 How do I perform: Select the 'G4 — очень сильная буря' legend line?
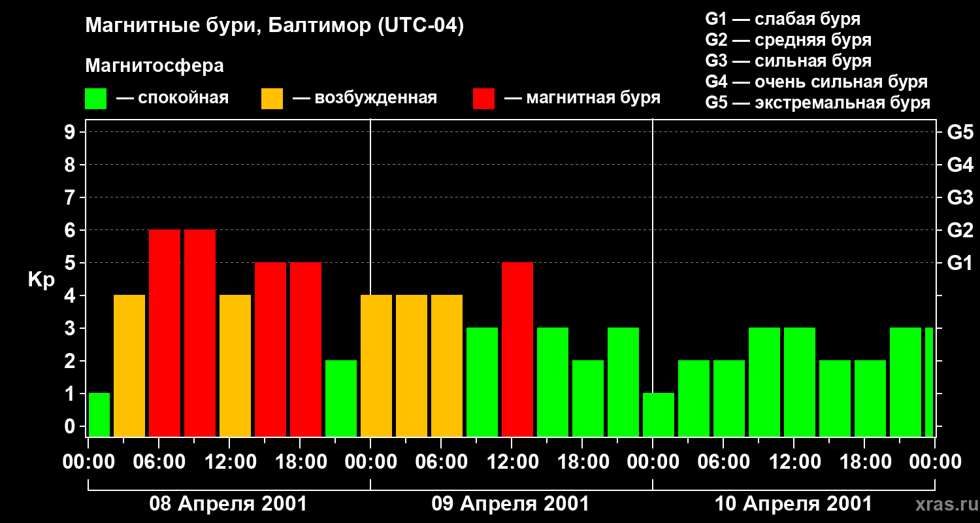coord(816,82)
